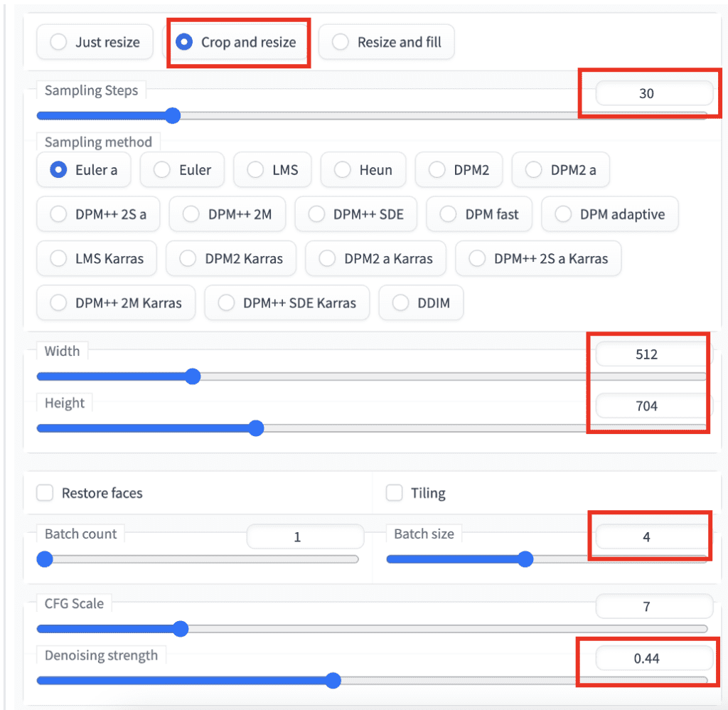Enable the Restore faces checkbox

coord(45,492)
